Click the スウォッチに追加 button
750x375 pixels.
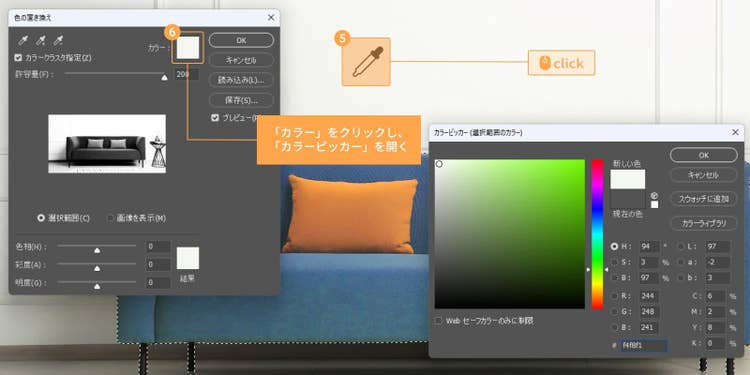tap(704, 199)
